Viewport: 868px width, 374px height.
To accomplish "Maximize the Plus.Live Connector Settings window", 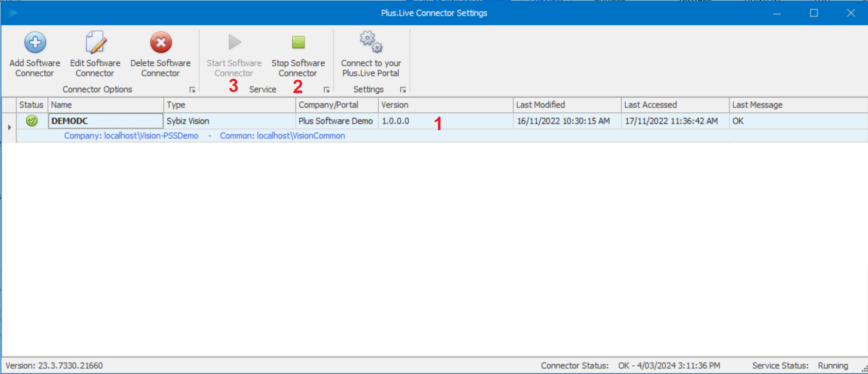I will coord(814,13).
